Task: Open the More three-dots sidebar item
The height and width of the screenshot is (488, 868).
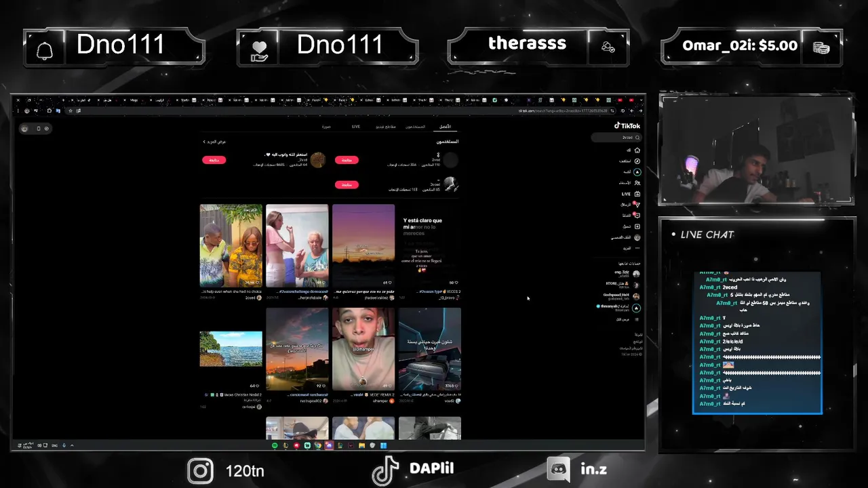Action: [x=637, y=248]
